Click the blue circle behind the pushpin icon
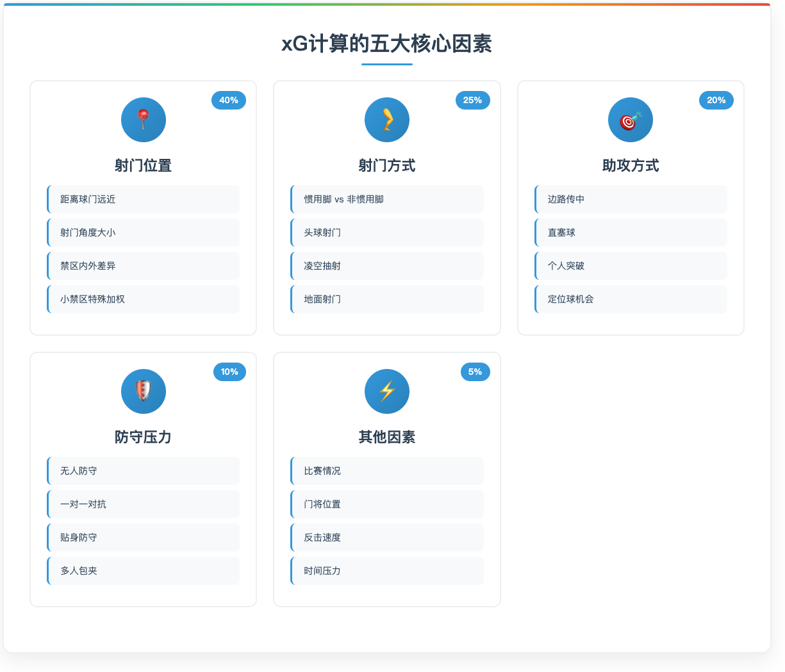Screen dimensions: 785x672 pos(143,119)
